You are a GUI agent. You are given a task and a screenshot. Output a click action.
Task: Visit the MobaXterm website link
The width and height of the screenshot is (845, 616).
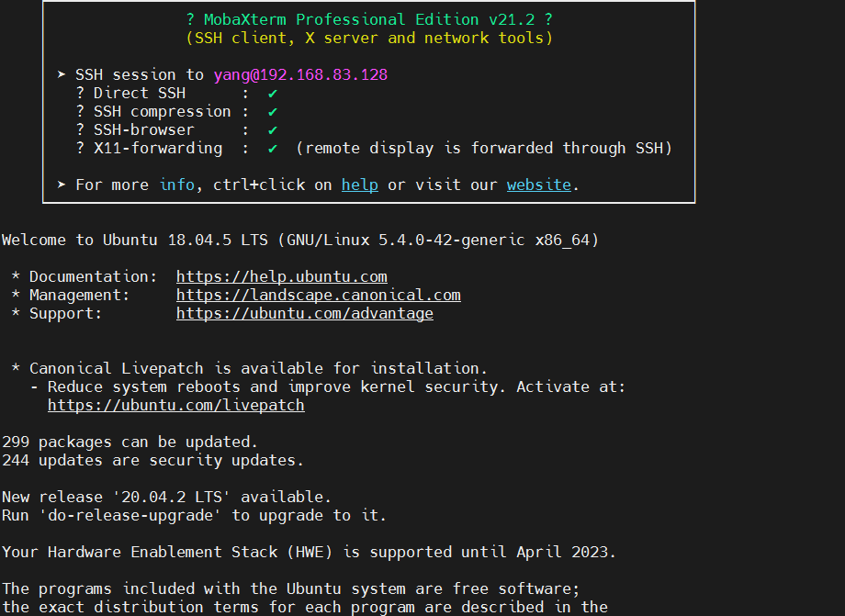[x=539, y=185]
